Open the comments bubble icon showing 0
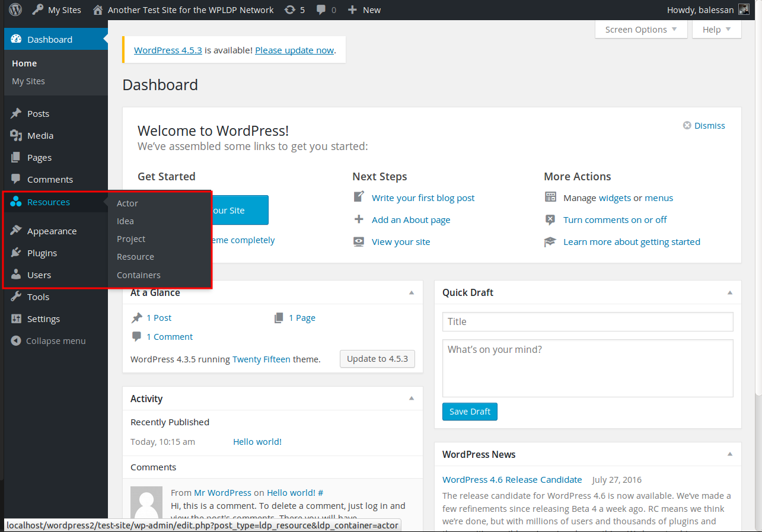762x532 pixels. (x=321, y=10)
